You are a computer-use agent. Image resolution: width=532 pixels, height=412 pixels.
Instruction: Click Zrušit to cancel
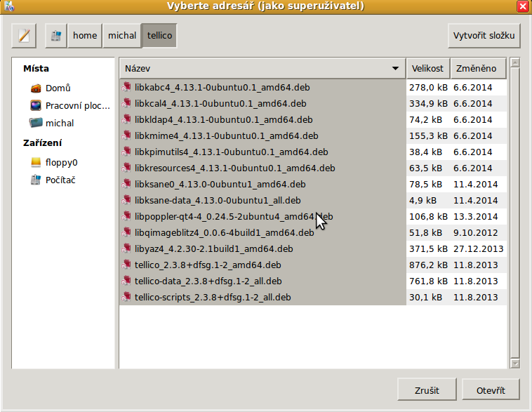427,391
